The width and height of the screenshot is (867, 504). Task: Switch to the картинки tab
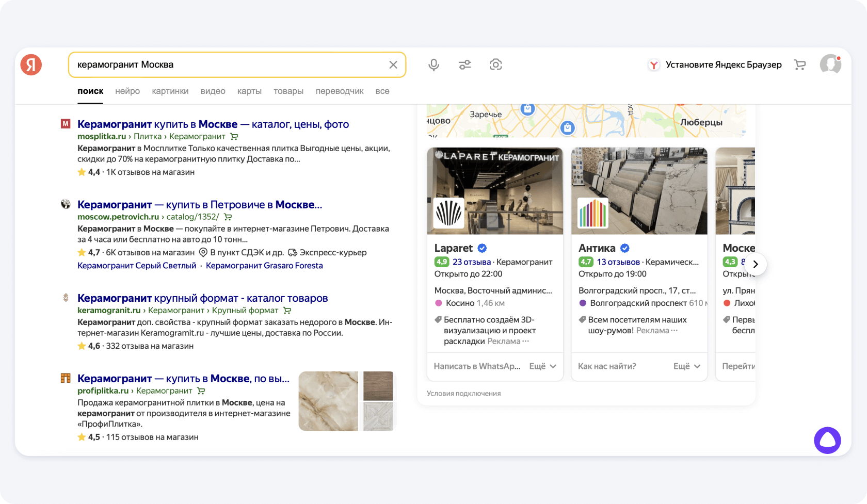[x=170, y=91]
